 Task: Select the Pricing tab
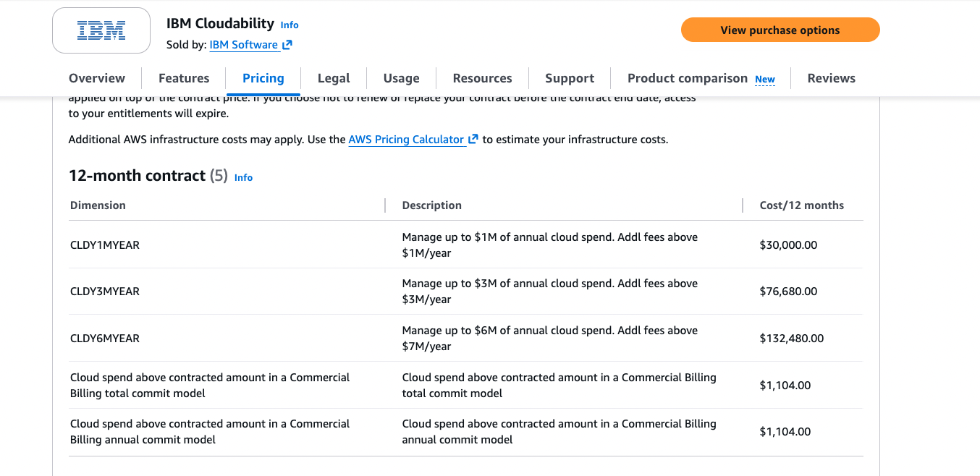coord(263,77)
